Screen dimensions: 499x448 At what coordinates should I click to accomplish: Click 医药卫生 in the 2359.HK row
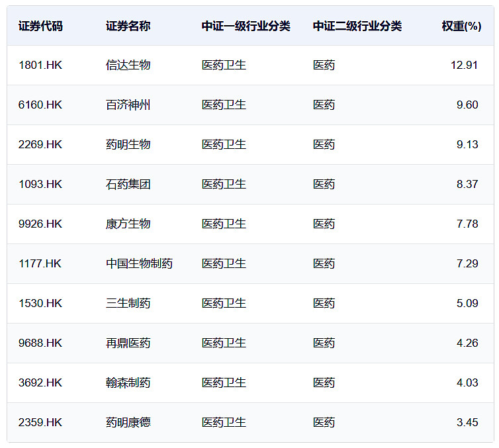(224, 423)
